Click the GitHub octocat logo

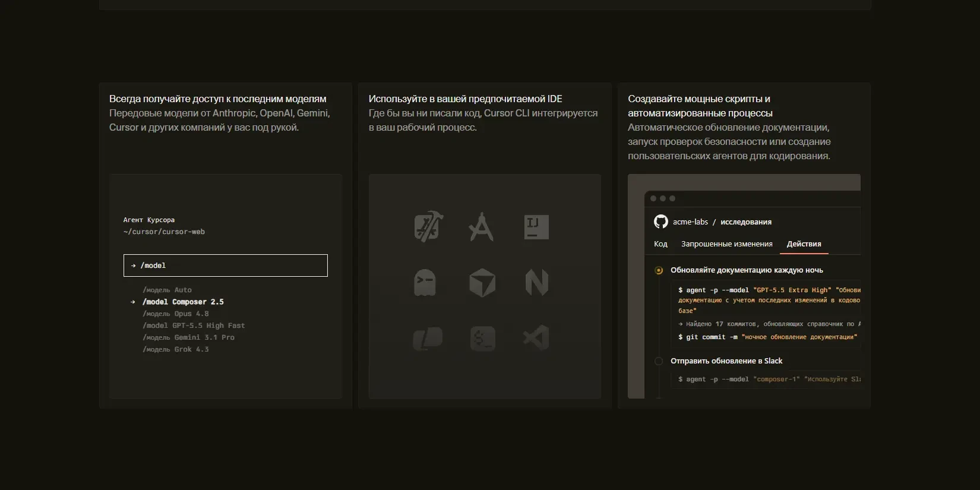click(661, 222)
